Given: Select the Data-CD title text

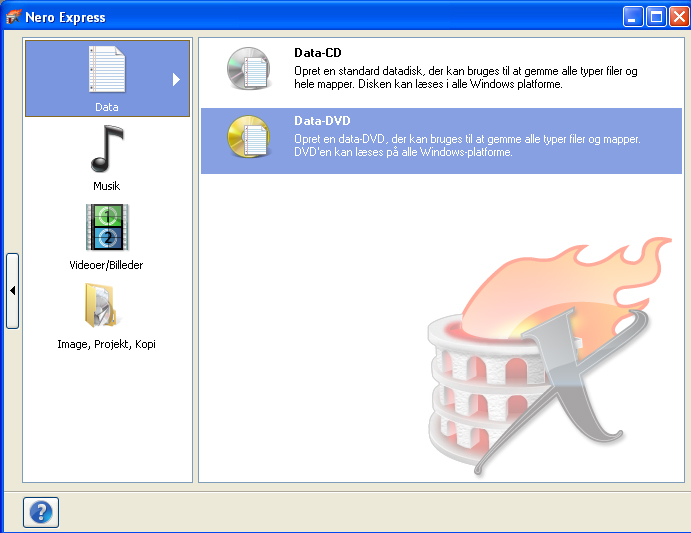Looking at the screenshot, I should coord(318,53).
